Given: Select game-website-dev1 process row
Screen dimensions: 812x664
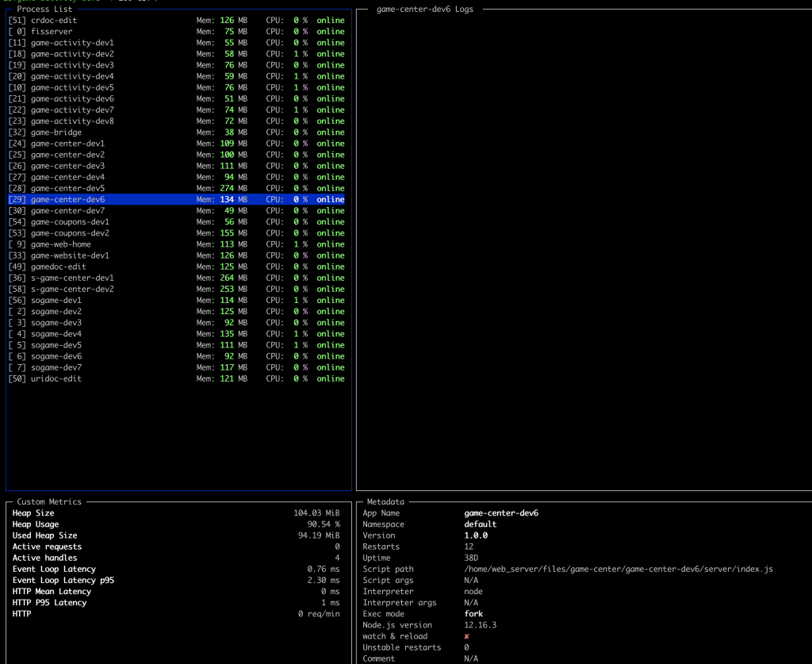Looking at the screenshot, I should (176, 256).
